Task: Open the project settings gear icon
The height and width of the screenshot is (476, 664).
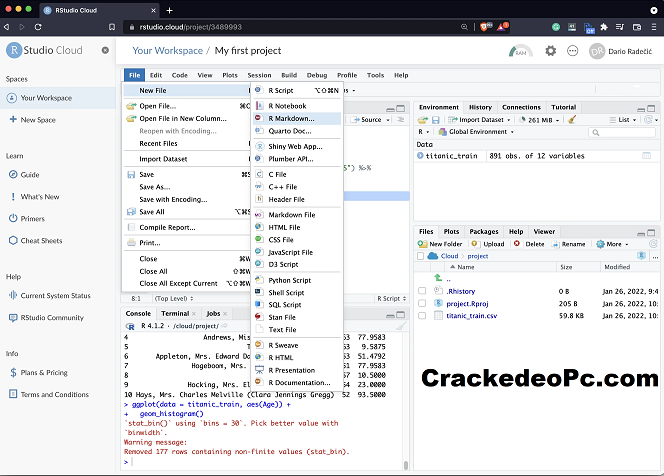Action: tap(550, 51)
